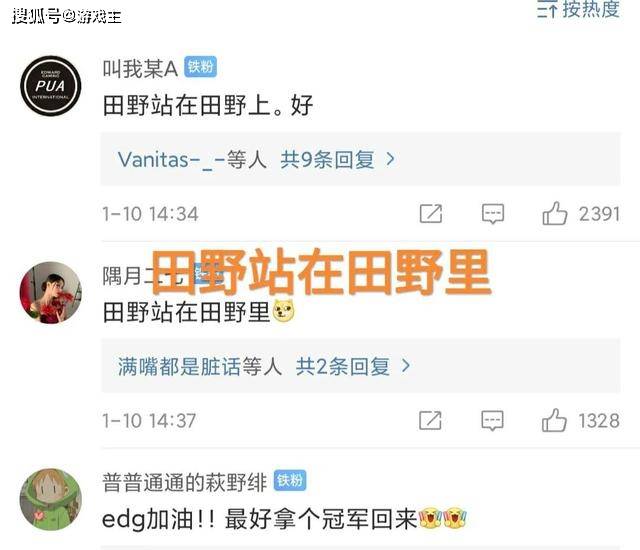Open the 按热度 sort dropdown
The width and height of the screenshot is (640, 550).
tap(579, 10)
